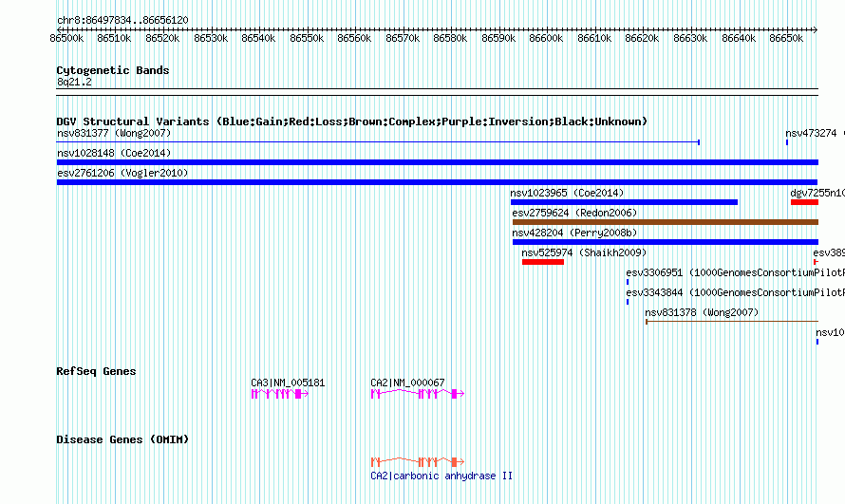The image size is (845, 504).
Task: Click the orange CA2 OMIM gene glyph
Action: point(418,462)
